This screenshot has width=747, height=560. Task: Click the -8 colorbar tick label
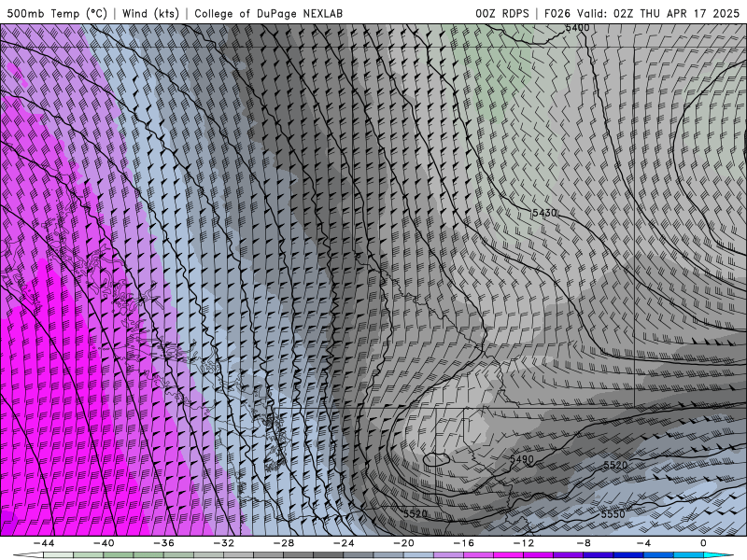coord(585,543)
